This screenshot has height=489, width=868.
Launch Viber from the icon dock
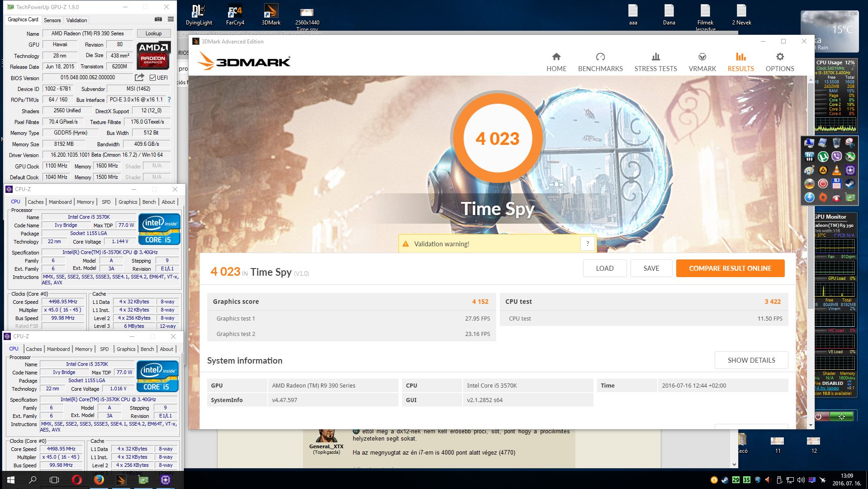click(836, 157)
